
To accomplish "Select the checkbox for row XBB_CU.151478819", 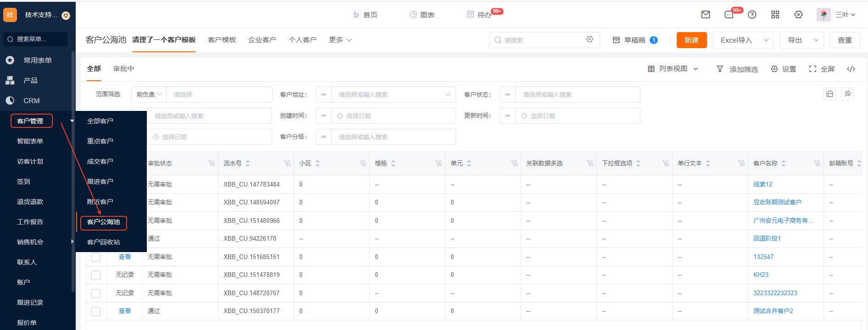I will (96, 275).
